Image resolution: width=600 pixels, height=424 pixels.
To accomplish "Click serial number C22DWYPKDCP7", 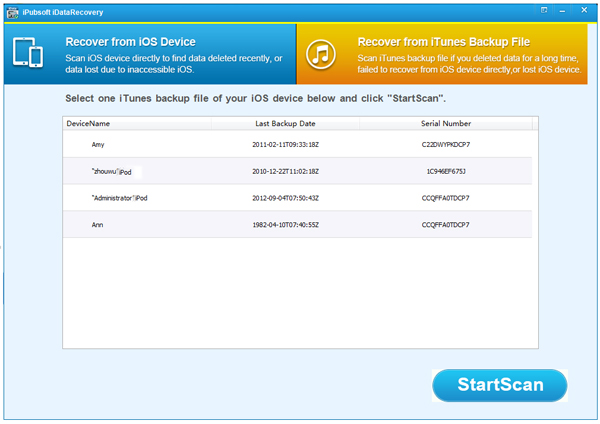I will click(x=446, y=145).
